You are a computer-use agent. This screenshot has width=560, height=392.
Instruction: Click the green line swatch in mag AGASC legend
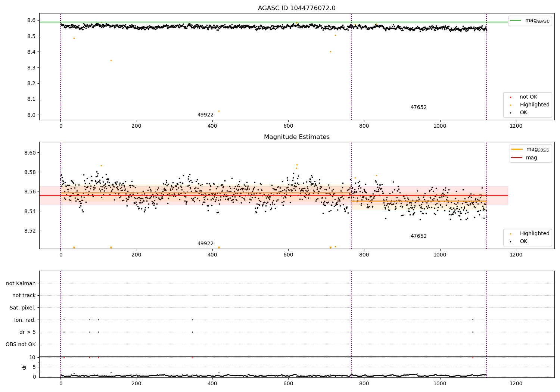point(516,21)
